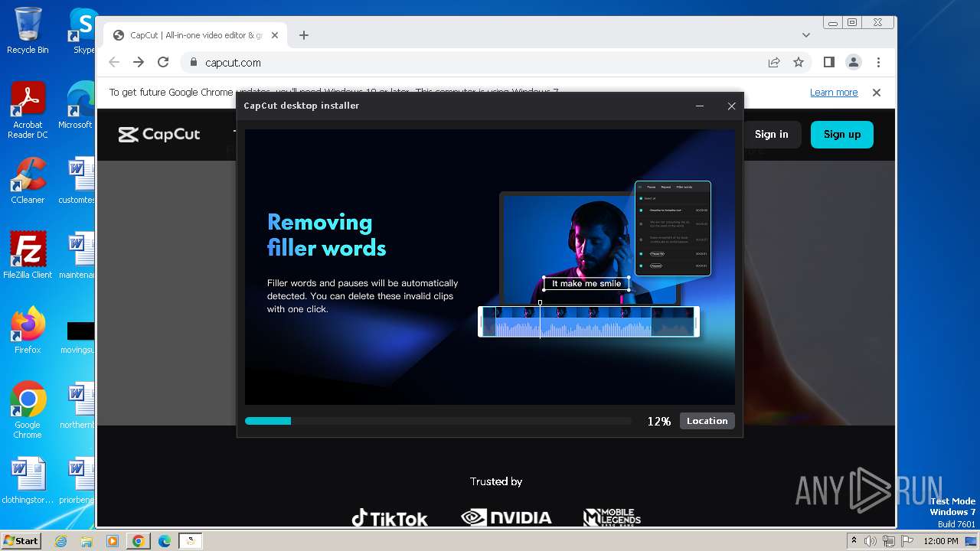Open Acrobat Reader DC desktop icon
980x551 pixels.
pyautogui.click(x=28, y=110)
